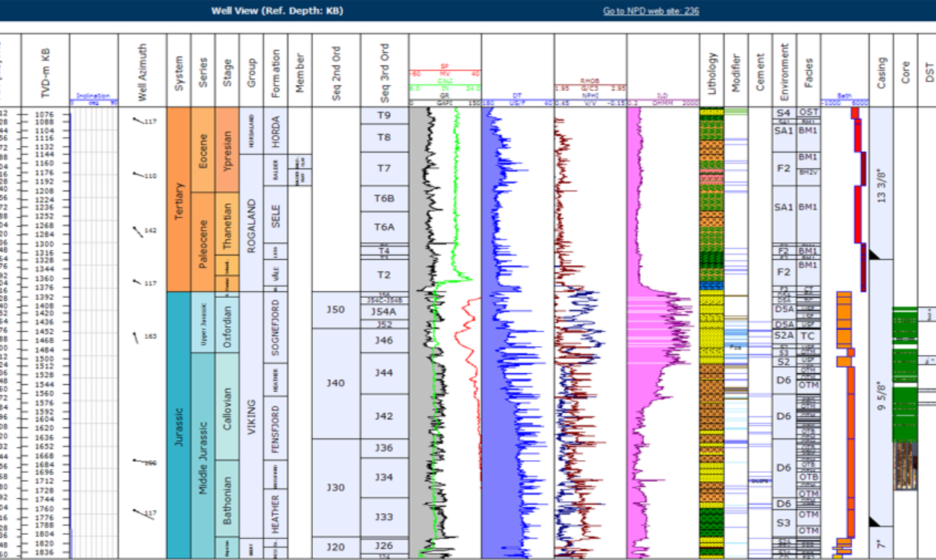This screenshot has height=560, width=936.
Task: Open the Go to NPD web site link
Action: (651, 11)
